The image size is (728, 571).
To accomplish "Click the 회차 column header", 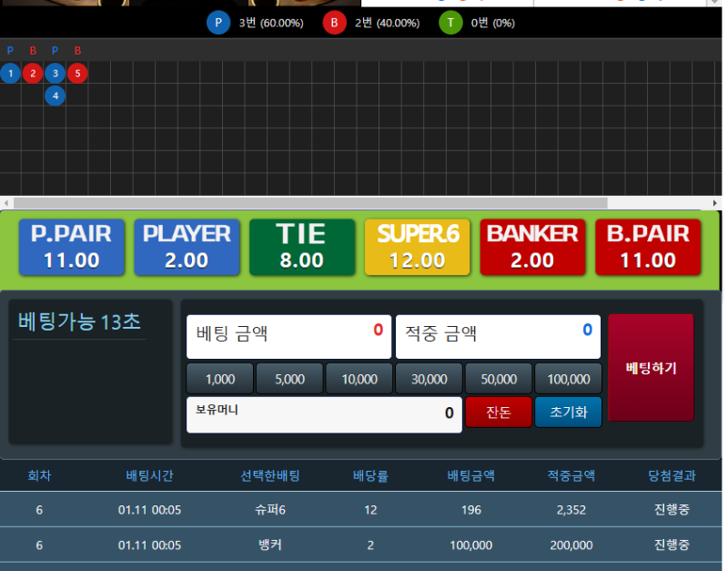I will (39, 475).
